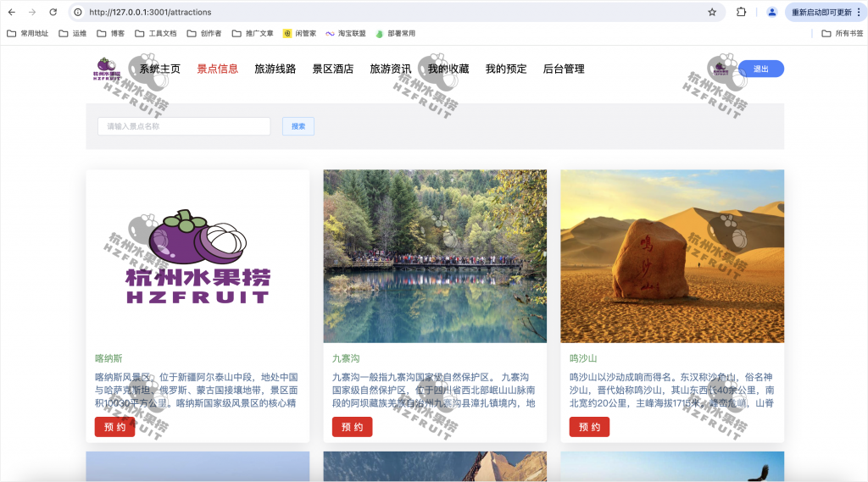The image size is (868, 482).
Task: Click the address bar URL field
Action: (x=396, y=12)
